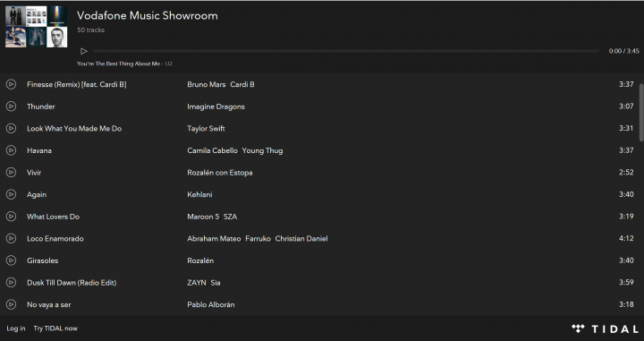Click Try TIDAL now link
The image size is (644, 341).
[x=55, y=328]
